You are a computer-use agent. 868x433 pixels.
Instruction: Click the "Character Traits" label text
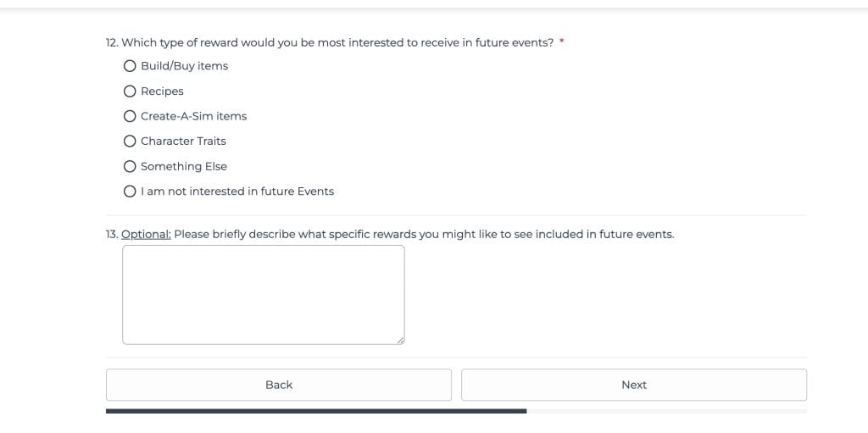pos(183,142)
